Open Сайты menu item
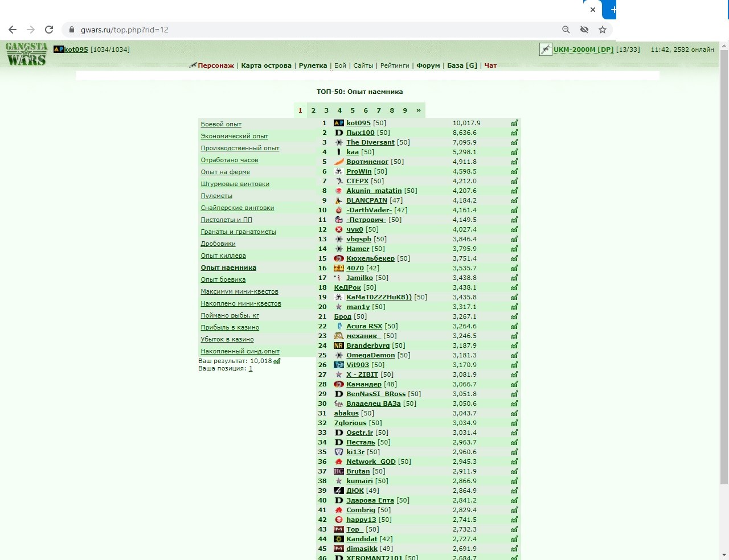The width and height of the screenshot is (729, 560). pos(363,65)
